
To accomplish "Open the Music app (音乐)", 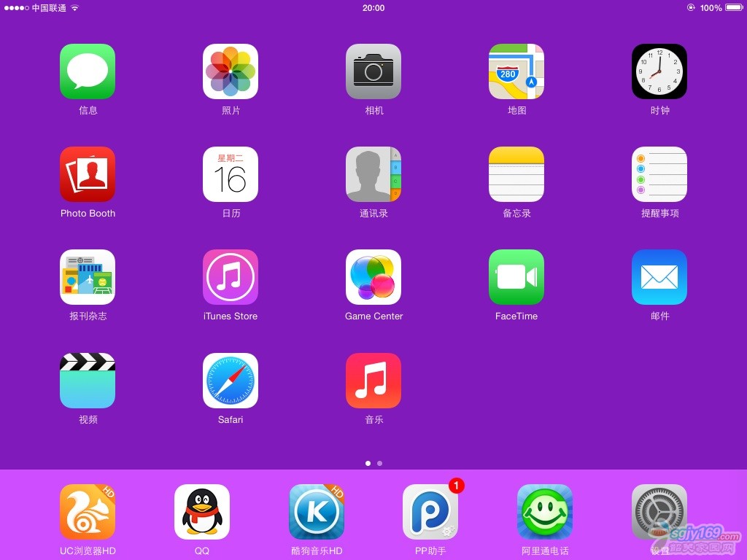I will [x=373, y=381].
